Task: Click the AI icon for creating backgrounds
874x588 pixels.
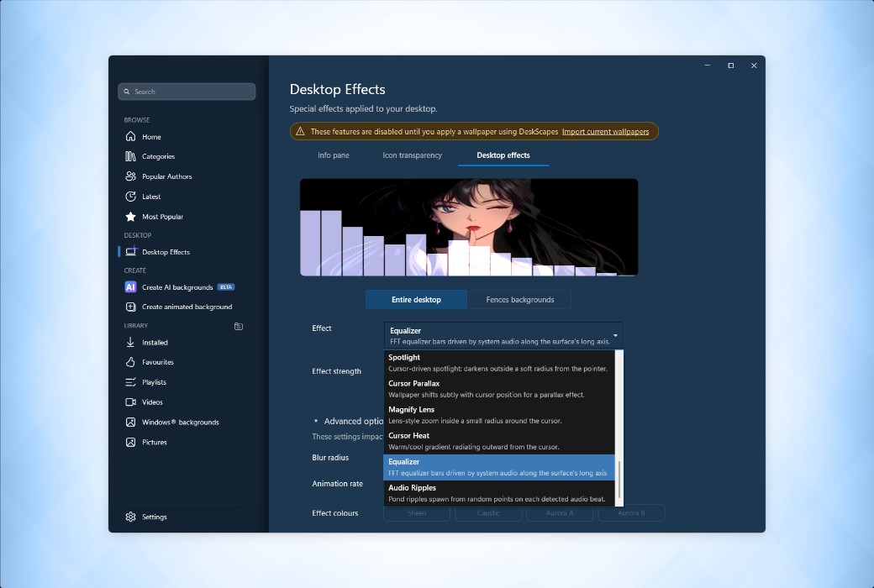Action: pyautogui.click(x=130, y=287)
